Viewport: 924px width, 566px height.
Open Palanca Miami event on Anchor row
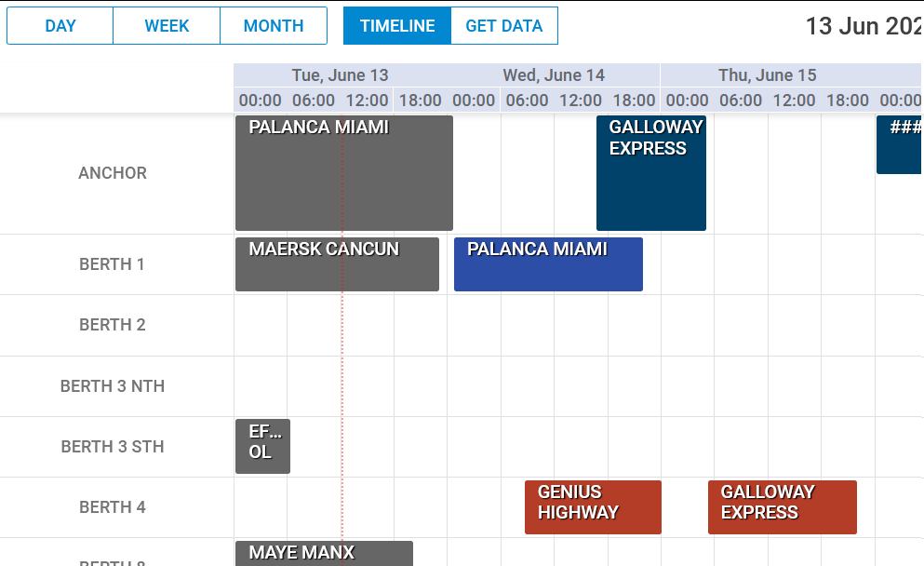pos(343,173)
